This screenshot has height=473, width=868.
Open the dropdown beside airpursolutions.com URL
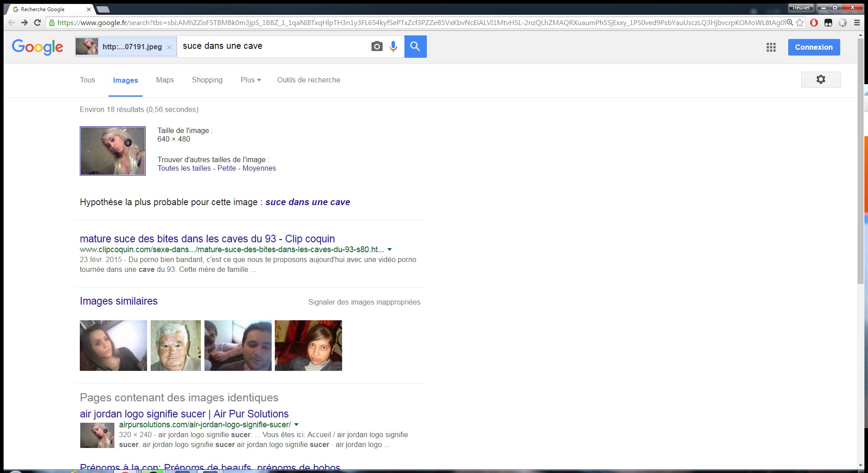click(296, 425)
